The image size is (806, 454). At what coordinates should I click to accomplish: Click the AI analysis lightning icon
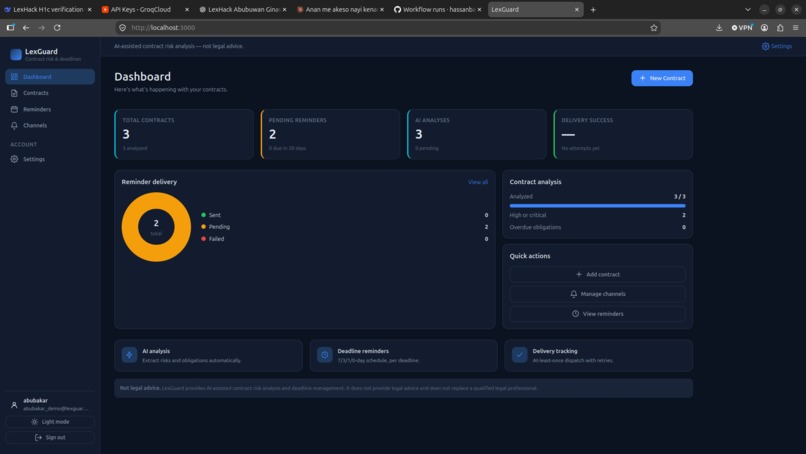pyautogui.click(x=130, y=355)
